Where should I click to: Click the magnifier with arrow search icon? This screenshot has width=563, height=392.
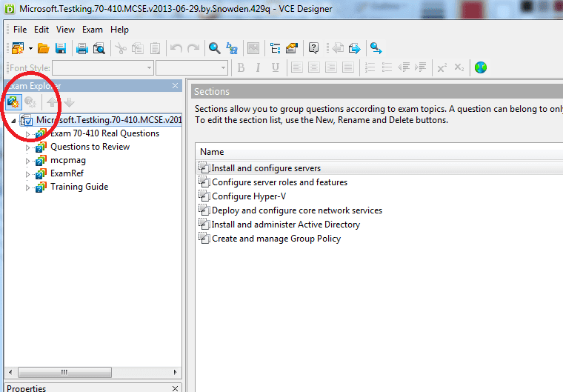tap(376, 48)
